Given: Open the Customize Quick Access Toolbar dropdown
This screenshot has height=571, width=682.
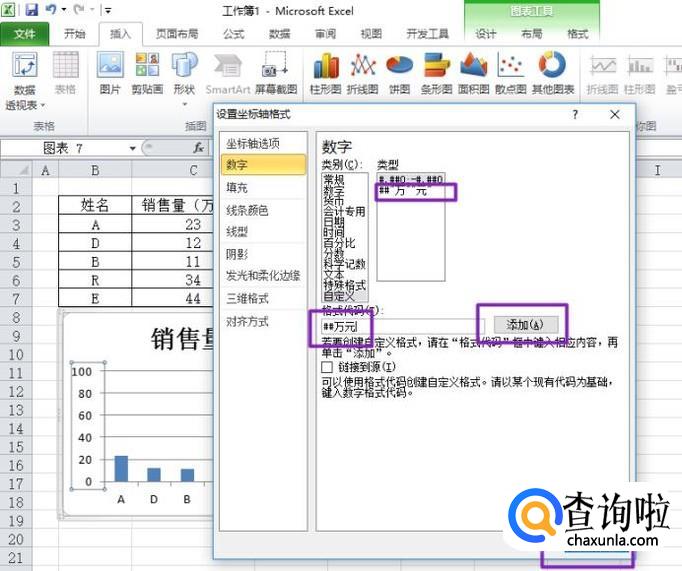Looking at the screenshot, I should [x=107, y=10].
